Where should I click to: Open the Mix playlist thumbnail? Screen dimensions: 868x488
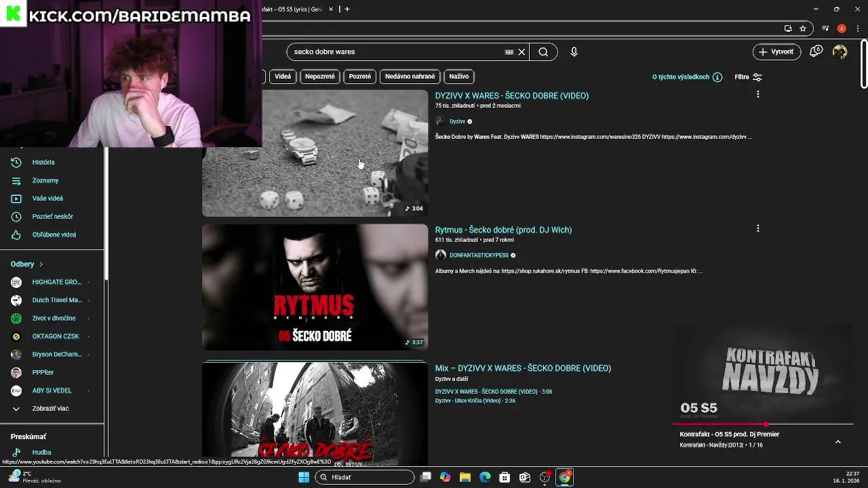[x=315, y=413]
